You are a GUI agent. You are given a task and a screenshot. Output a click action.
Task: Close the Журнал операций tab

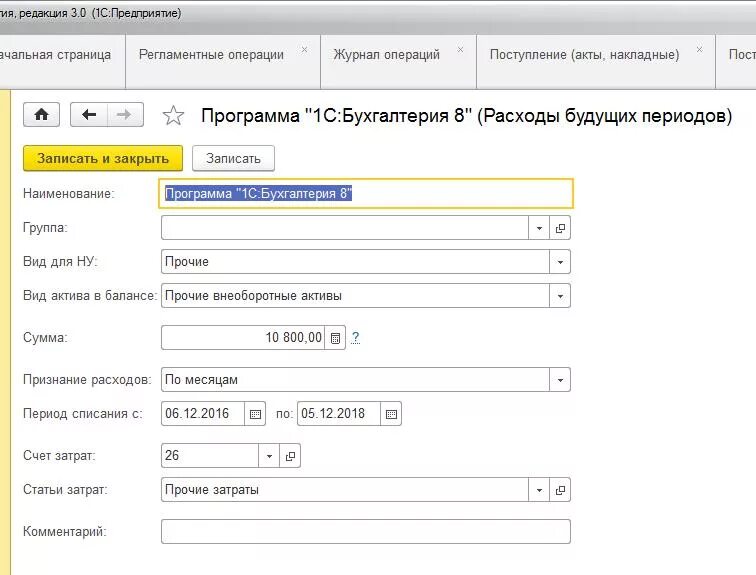pyautogui.click(x=460, y=50)
